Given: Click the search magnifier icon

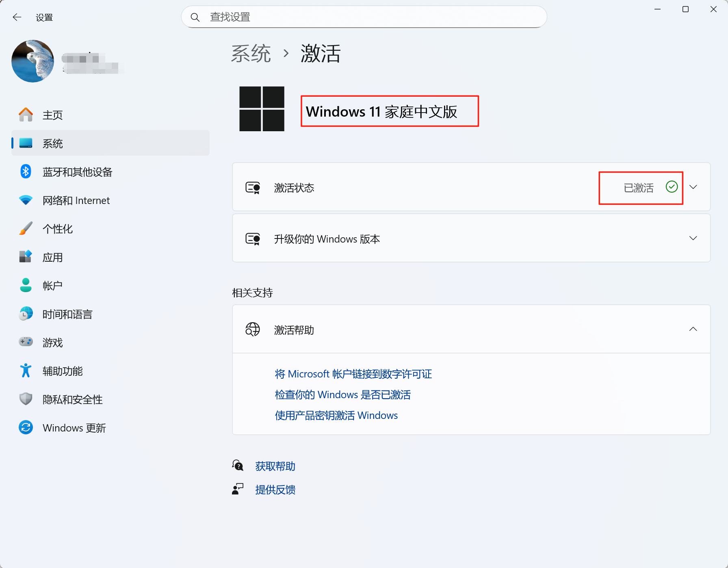Looking at the screenshot, I should (x=195, y=17).
